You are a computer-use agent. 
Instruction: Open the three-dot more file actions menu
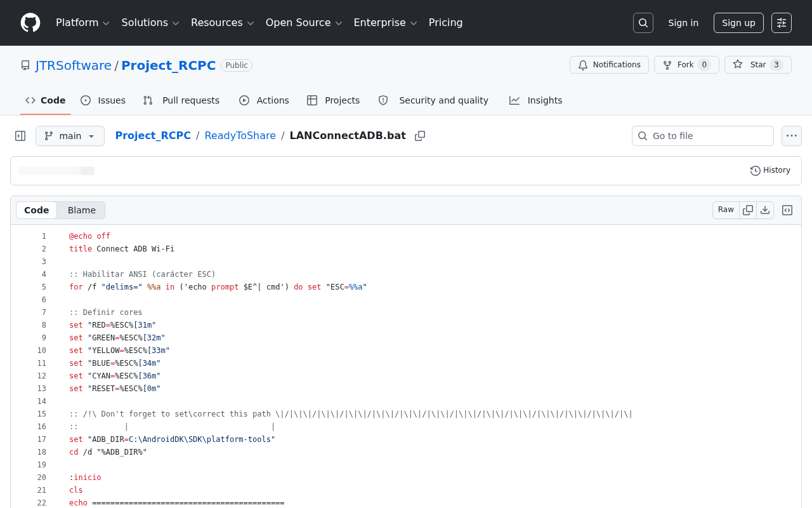pos(792,136)
